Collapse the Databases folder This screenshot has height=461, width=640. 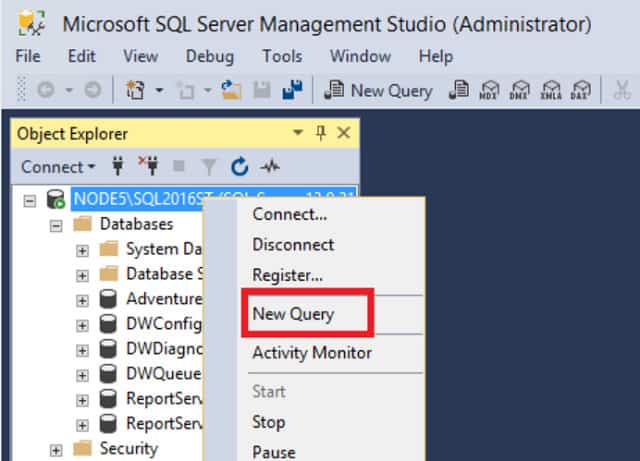(x=56, y=226)
